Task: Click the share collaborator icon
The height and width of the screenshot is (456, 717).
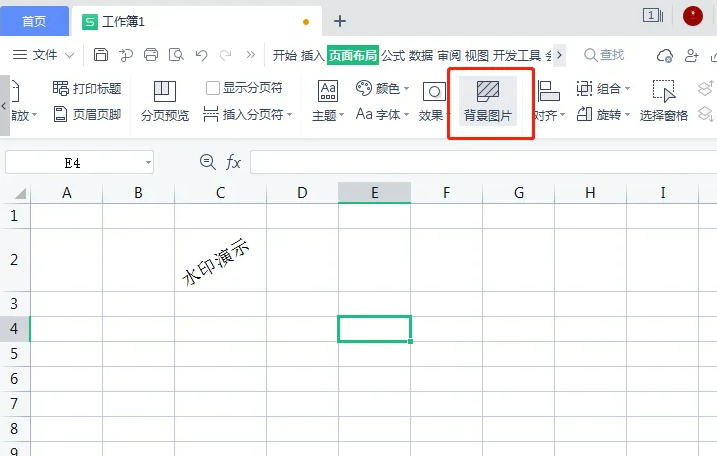Action: point(691,55)
